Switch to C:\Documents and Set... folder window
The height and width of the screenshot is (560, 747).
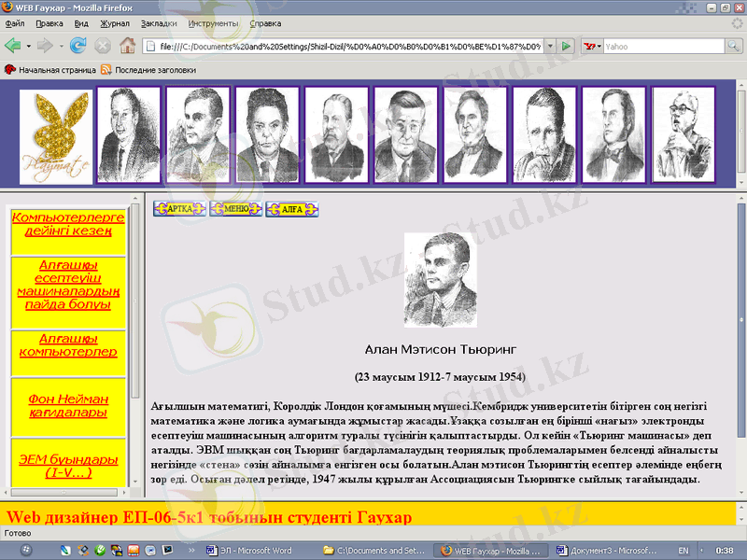point(373,551)
